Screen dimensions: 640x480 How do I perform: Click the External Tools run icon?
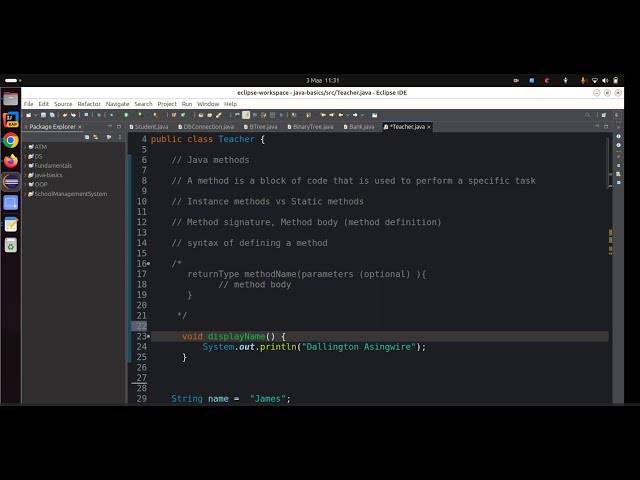click(x=155, y=115)
